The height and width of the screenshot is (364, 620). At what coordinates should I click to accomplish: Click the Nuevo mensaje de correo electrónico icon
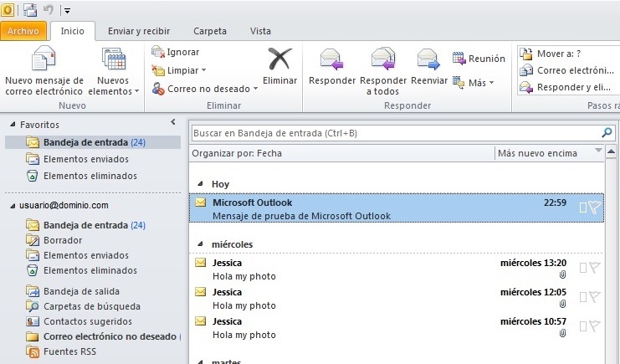[x=43, y=60]
